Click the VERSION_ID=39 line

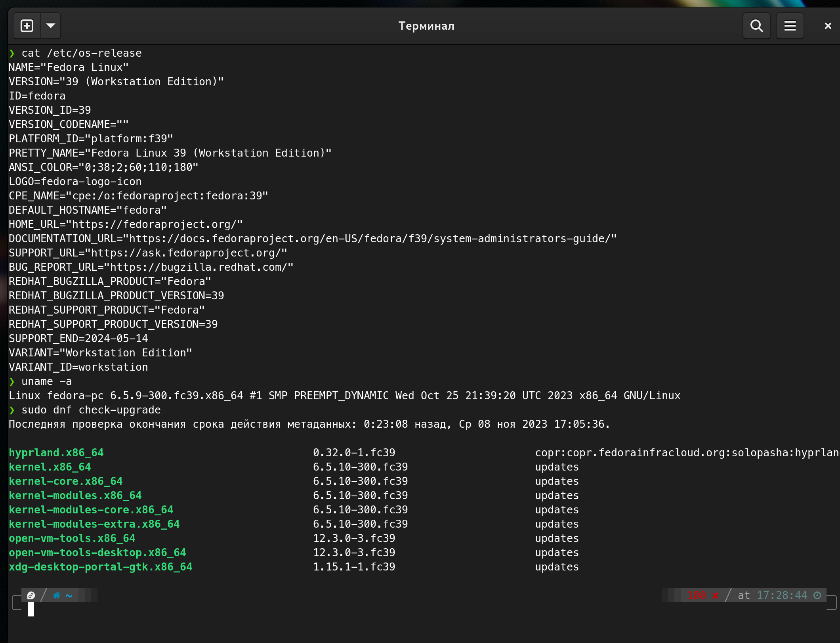pos(50,110)
